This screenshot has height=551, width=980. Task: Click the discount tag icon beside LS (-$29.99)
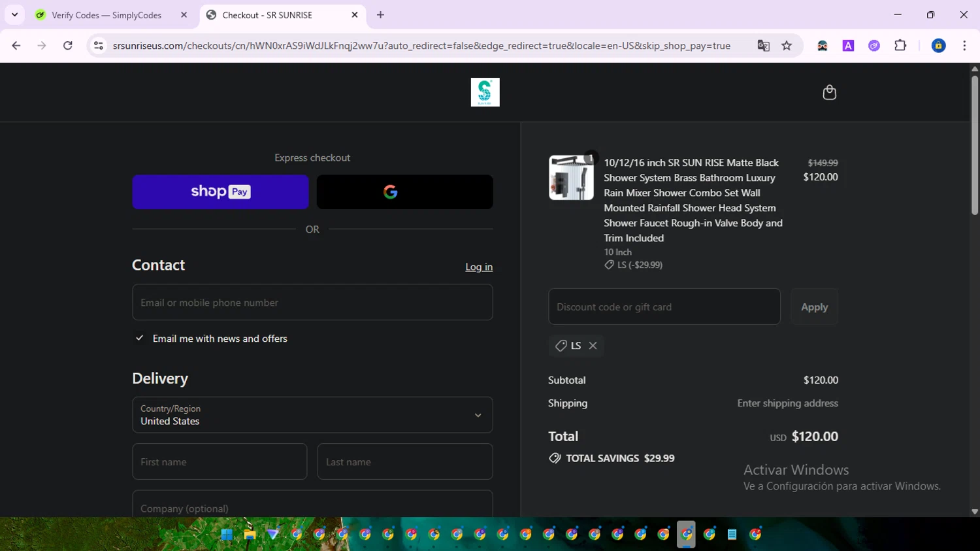coord(609,265)
